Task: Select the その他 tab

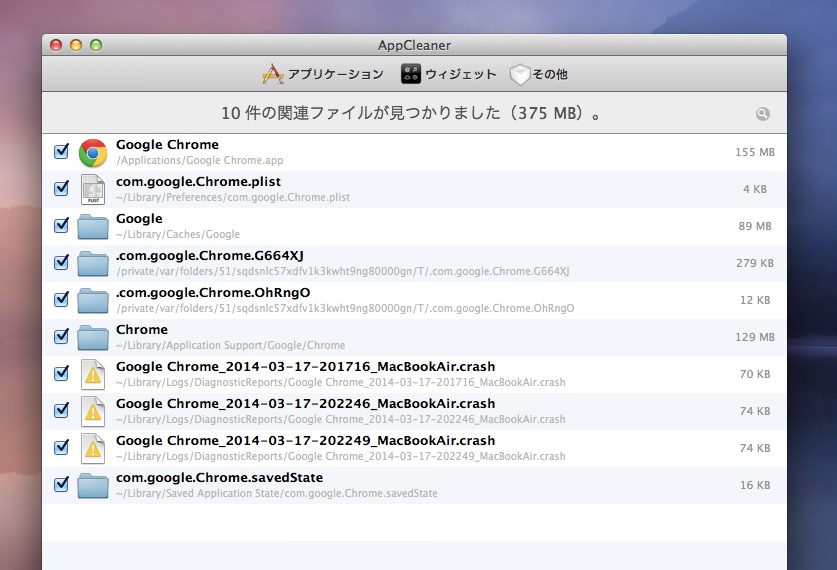Action: (x=539, y=74)
